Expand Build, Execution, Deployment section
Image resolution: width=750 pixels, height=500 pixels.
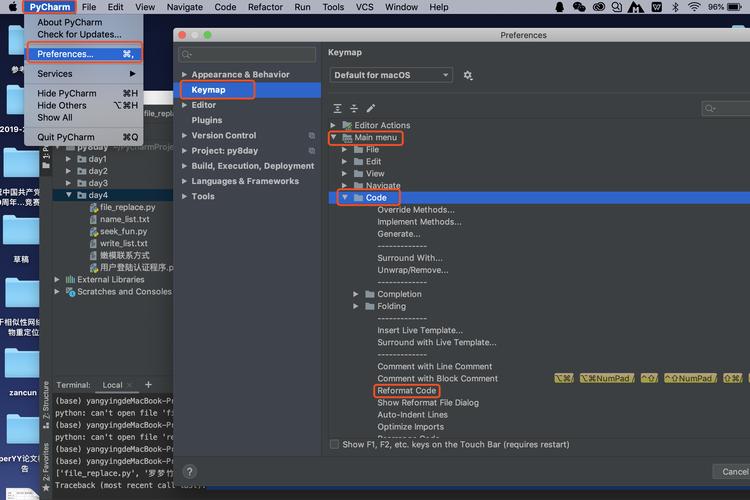[184, 166]
